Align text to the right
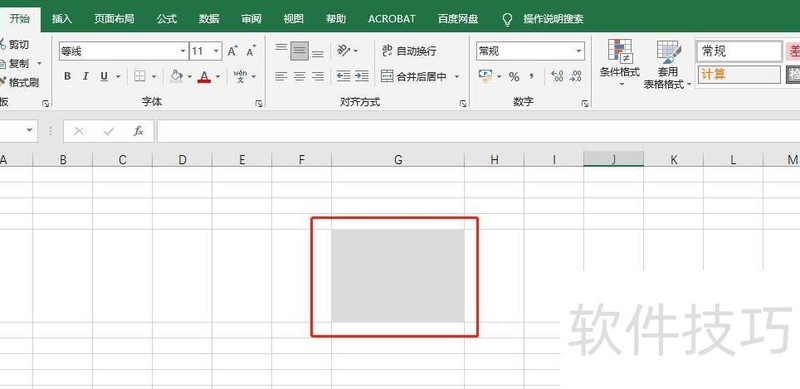The width and height of the screenshot is (800, 389). pyautogui.click(x=318, y=77)
